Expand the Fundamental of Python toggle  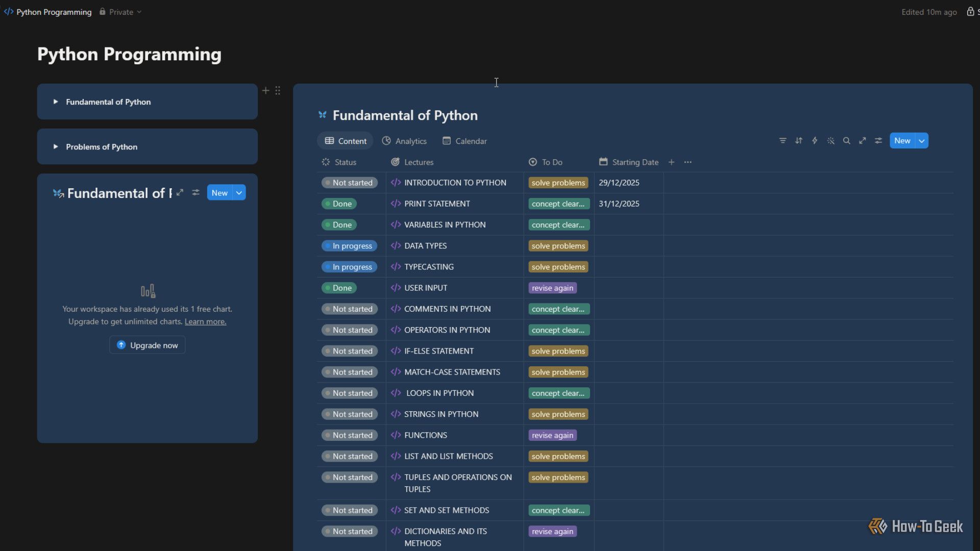tap(56, 102)
